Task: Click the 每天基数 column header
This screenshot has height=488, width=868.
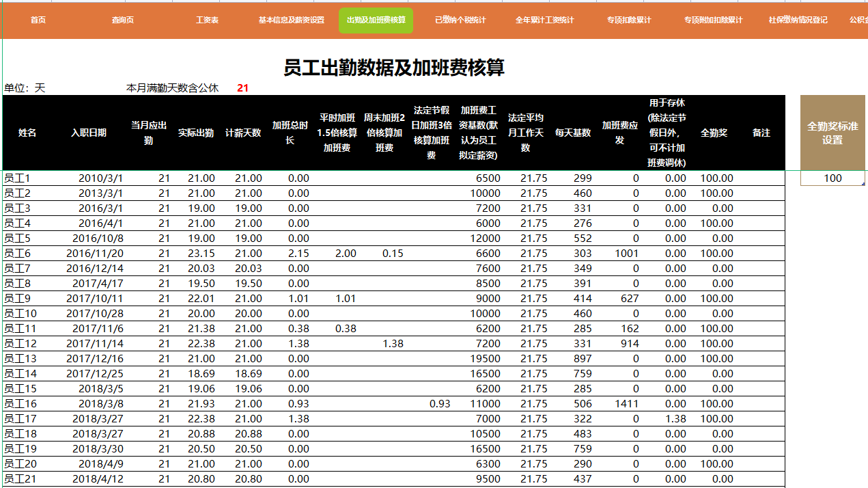Action: 572,133
